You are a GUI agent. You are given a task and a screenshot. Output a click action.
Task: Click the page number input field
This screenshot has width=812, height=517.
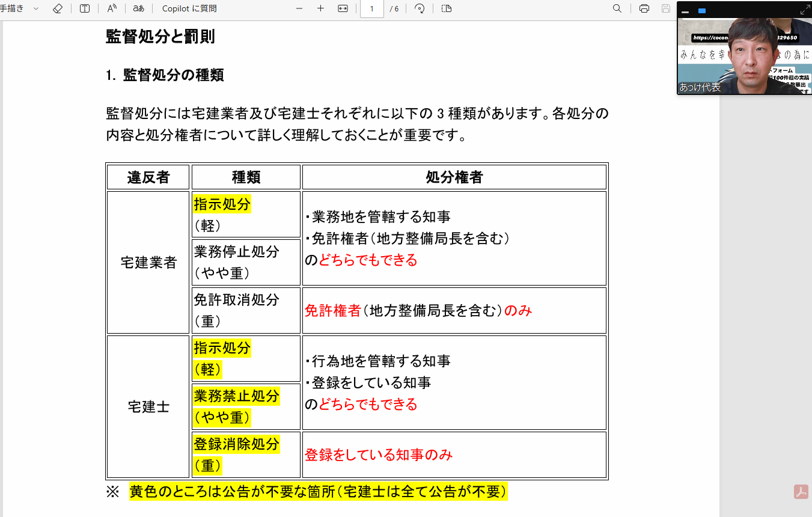click(372, 8)
